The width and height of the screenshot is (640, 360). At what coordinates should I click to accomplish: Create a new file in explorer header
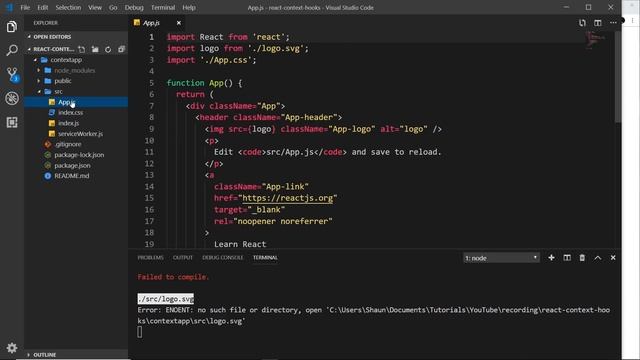coord(82,49)
